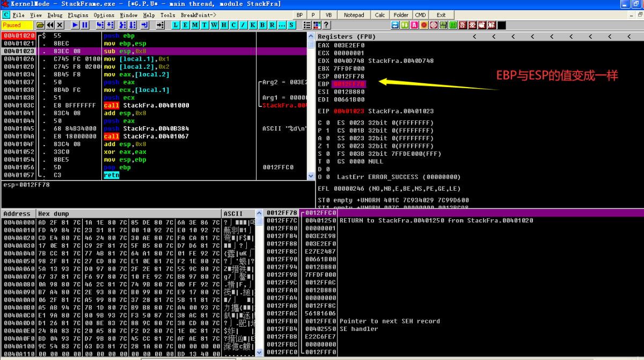Click the Go to address arrow icon

click(x=160, y=25)
